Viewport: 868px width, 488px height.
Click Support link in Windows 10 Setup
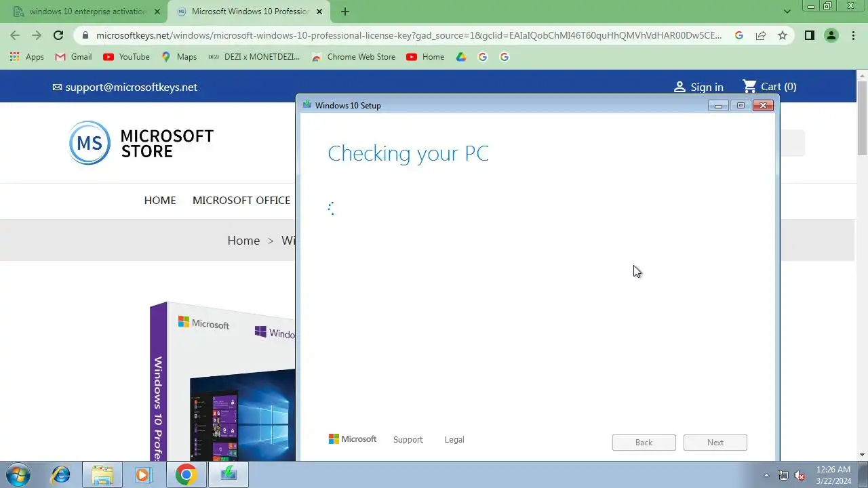point(408,440)
